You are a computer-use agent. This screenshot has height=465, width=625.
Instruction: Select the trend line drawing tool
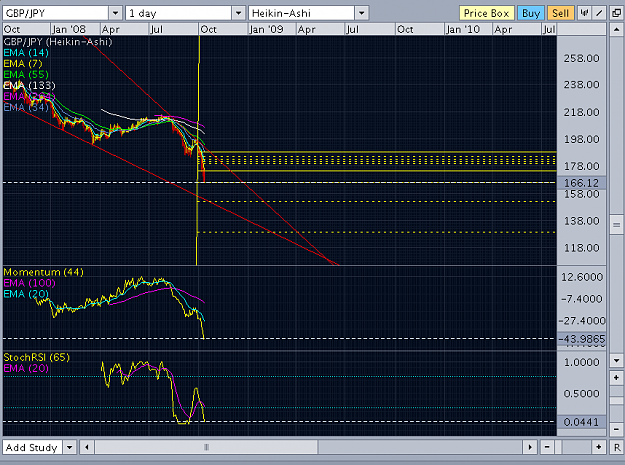[x=599, y=13]
